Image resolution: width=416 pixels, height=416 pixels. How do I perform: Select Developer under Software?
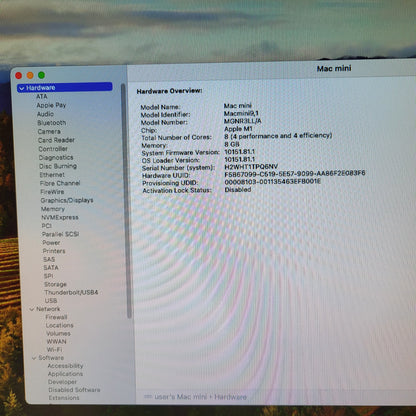pyautogui.click(x=62, y=382)
